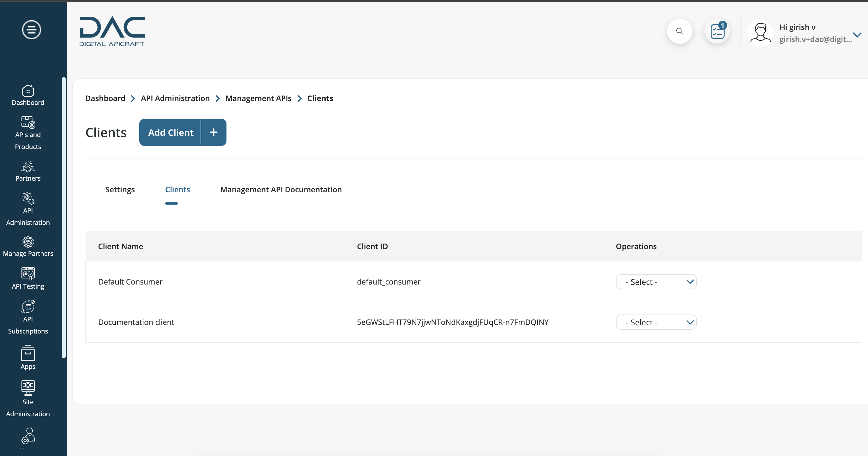This screenshot has width=868, height=456.
Task: Click the Default Consumer client name
Action: pos(130,282)
